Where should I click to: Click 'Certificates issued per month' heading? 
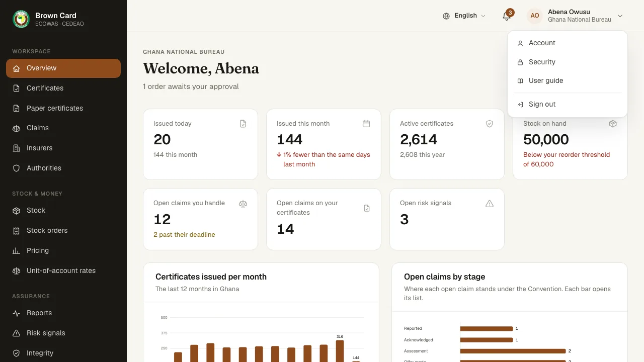pyautogui.click(x=211, y=277)
